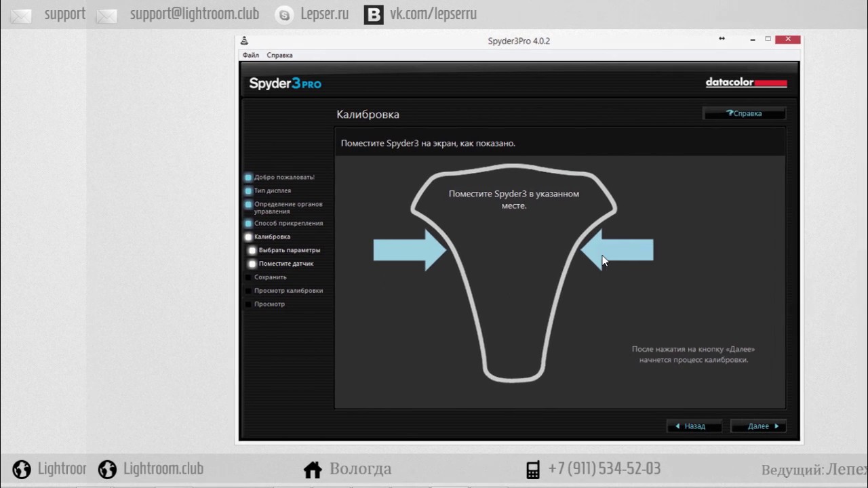Click the Калибровка heading
The height and width of the screenshot is (488, 868).
click(368, 115)
